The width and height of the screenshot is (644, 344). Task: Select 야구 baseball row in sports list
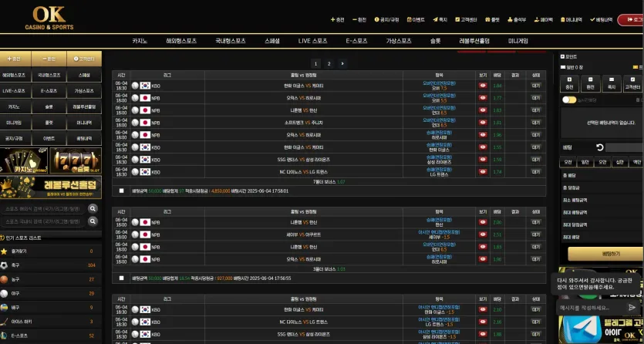click(x=51, y=294)
